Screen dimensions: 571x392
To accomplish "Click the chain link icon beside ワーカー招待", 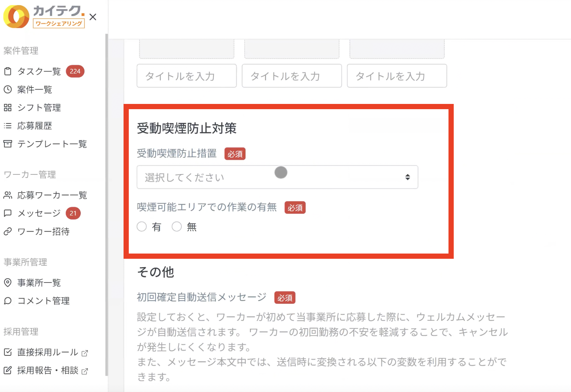I will coord(8,231).
